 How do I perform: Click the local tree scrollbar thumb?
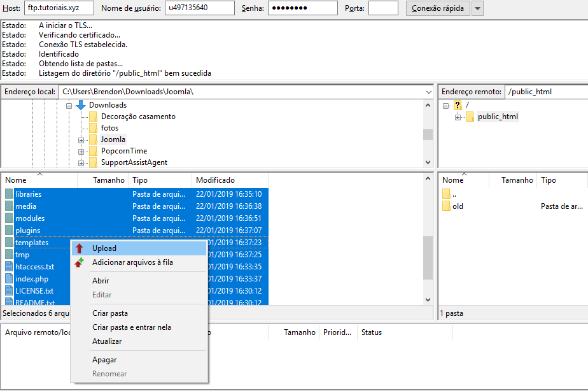(428, 134)
